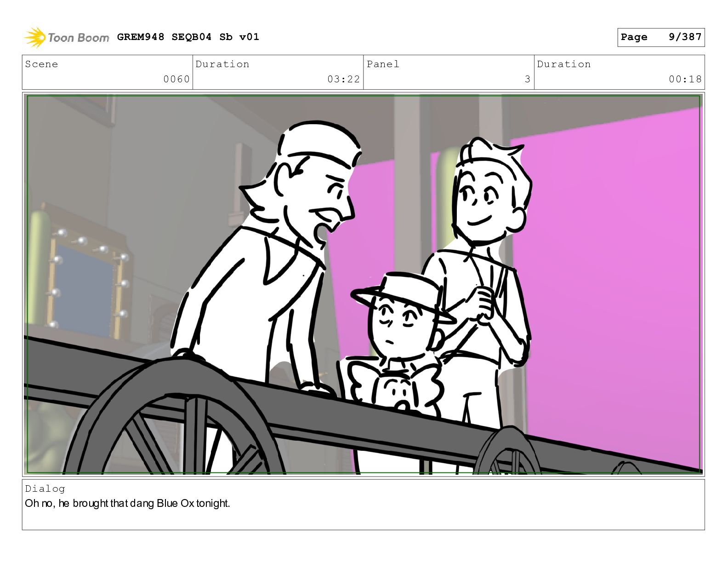
Task: Select dialog line about the Blue Ox
Action: click(127, 503)
